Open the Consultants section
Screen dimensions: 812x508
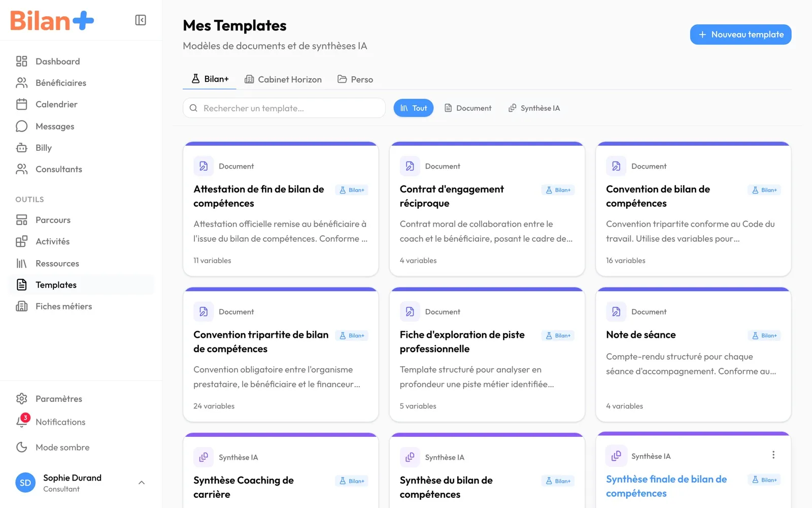81,169
